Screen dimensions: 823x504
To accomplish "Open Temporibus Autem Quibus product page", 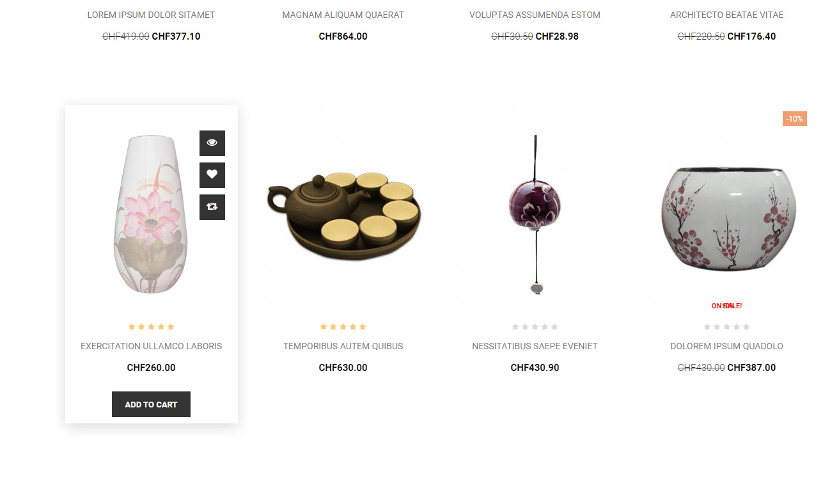I will click(x=343, y=346).
